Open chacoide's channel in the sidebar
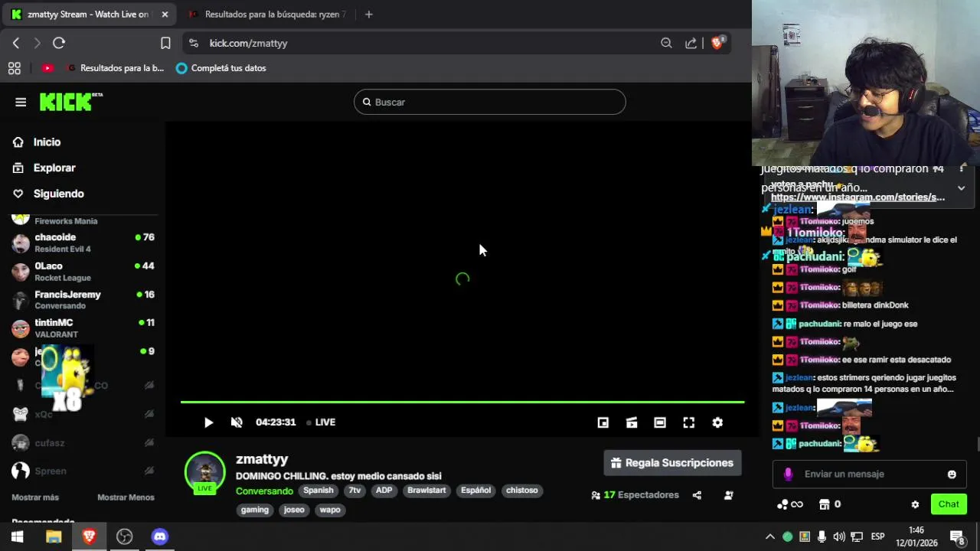The width and height of the screenshot is (980, 551). click(83, 243)
